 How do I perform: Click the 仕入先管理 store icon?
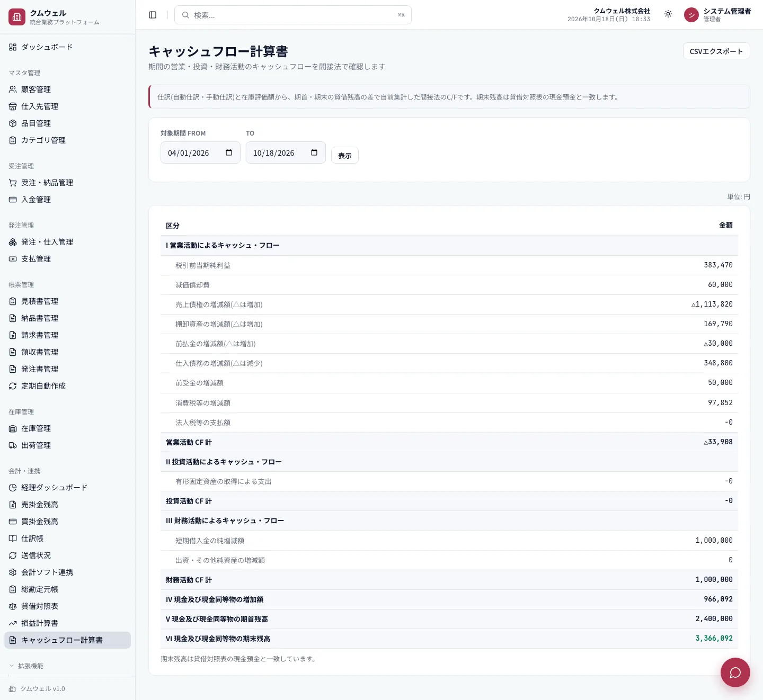(x=13, y=106)
